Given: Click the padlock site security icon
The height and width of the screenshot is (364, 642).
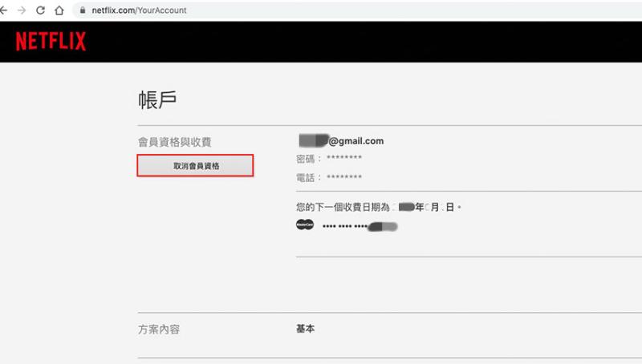Looking at the screenshot, I should (83, 10).
